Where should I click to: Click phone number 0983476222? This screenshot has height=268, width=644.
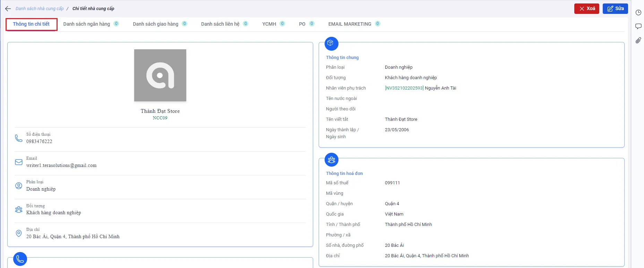point(39,142)
